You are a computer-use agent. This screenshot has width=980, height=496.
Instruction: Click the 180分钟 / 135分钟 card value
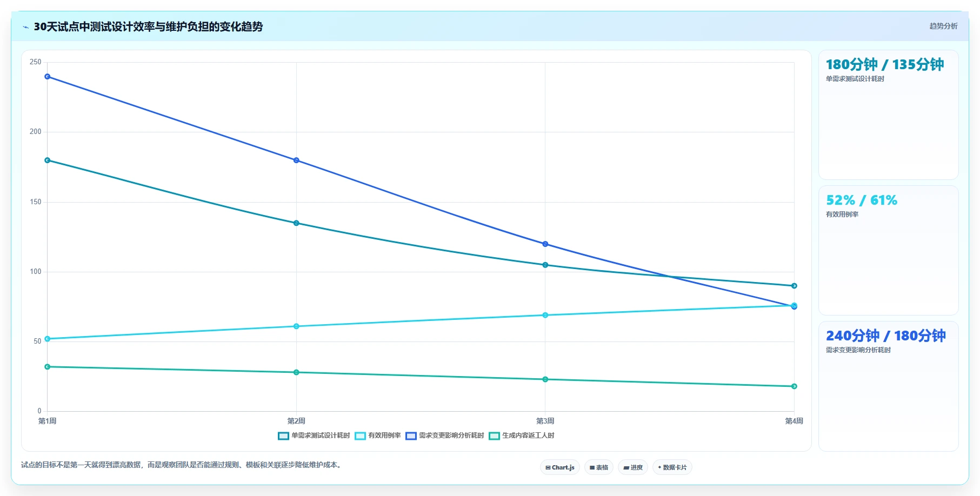point(885,65)
